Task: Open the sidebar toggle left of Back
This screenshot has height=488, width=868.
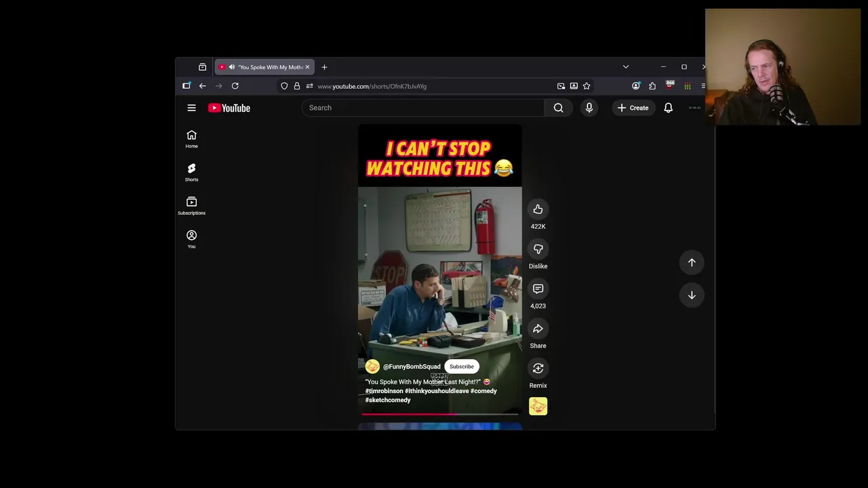Action: pos(186,86)
